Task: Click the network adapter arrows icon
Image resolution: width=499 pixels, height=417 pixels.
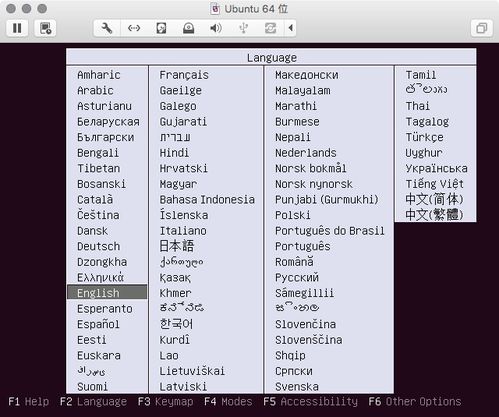Action: [x=134, y=28]
